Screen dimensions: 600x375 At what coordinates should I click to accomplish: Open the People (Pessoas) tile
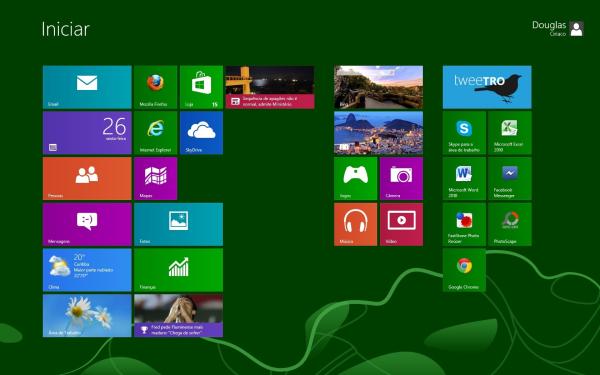pos(87,179)
